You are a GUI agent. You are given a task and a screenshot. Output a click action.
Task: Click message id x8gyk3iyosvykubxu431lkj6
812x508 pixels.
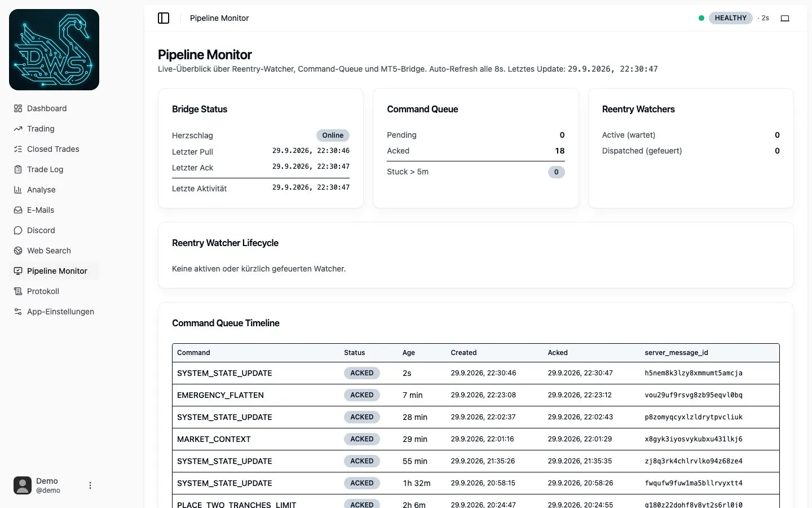tap(694, 439)
